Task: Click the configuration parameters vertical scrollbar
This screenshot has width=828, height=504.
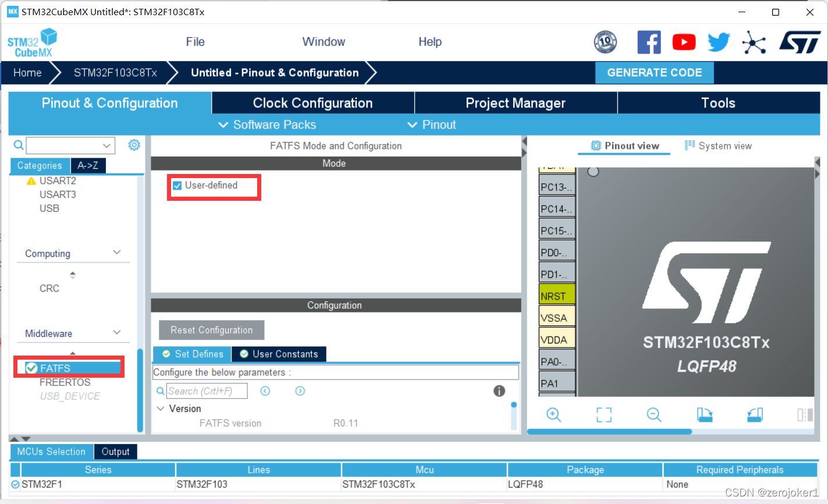Action: coord(514,405)
